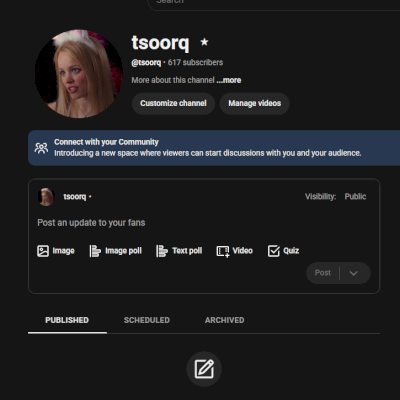Select the Image poll icon
The width and height of the screenshot is (400, 400).
click(x=95, y=251)
